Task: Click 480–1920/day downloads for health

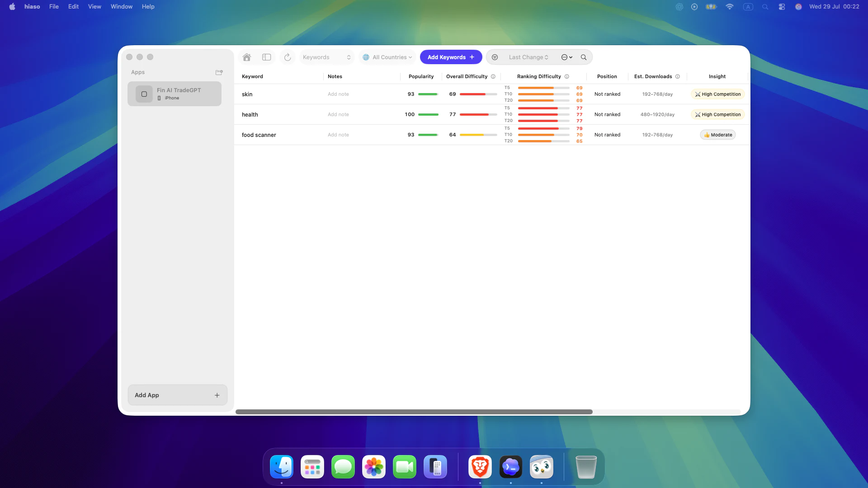Action: coord(657,114)
